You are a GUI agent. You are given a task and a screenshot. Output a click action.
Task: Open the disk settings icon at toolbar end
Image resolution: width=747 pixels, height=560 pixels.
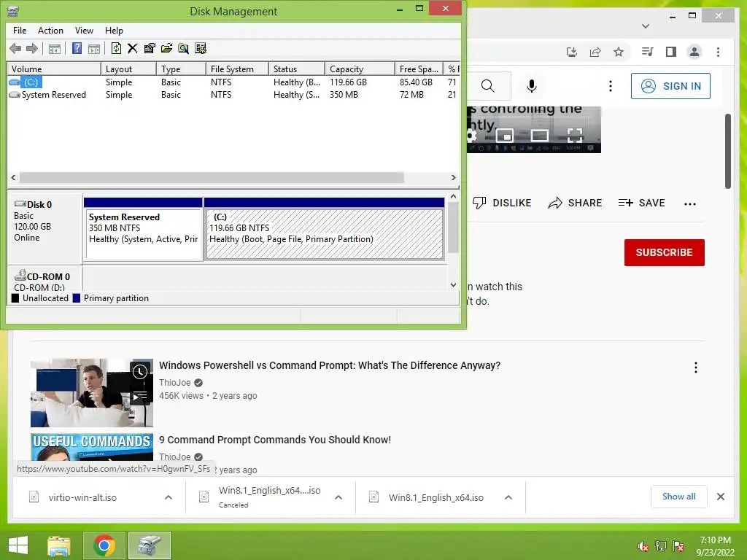pos(201,48)
